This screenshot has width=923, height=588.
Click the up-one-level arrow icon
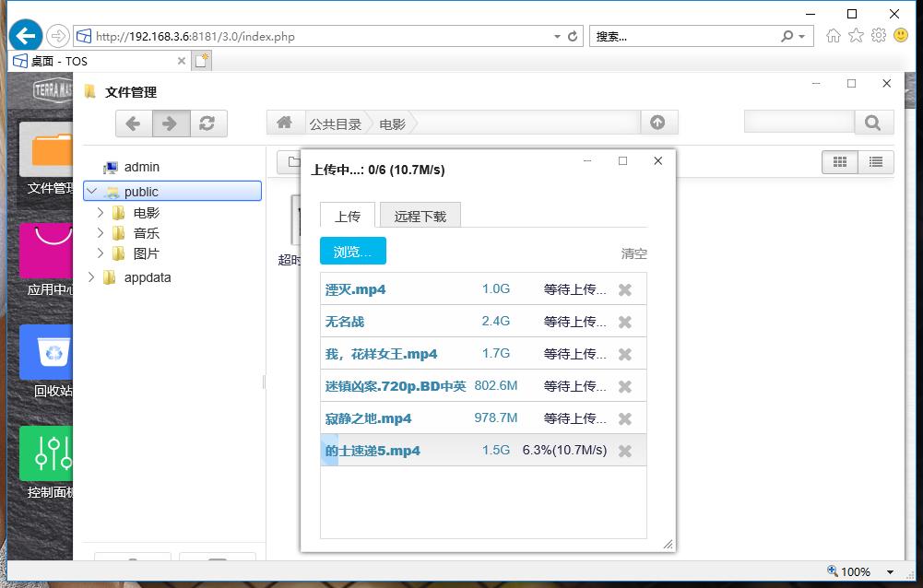657,123
